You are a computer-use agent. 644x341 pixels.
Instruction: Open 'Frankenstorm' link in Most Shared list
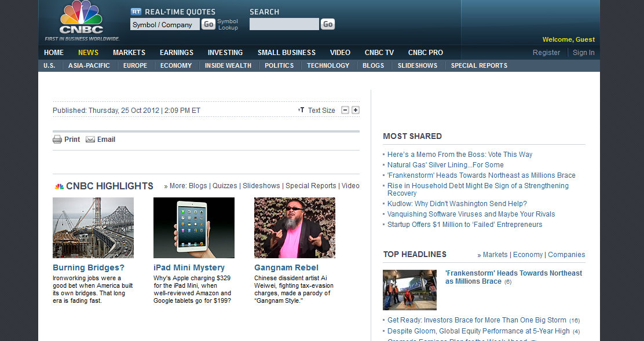click(x=481, y=175)
